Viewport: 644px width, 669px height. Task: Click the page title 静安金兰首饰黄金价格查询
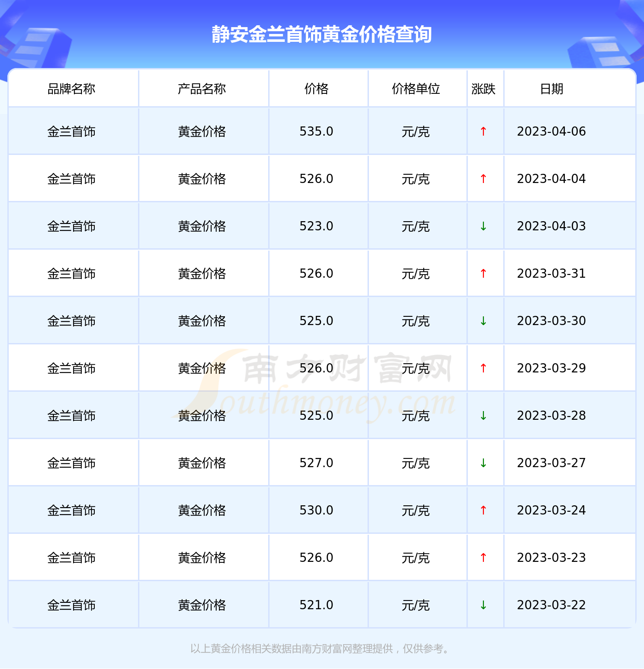point(322,34)
